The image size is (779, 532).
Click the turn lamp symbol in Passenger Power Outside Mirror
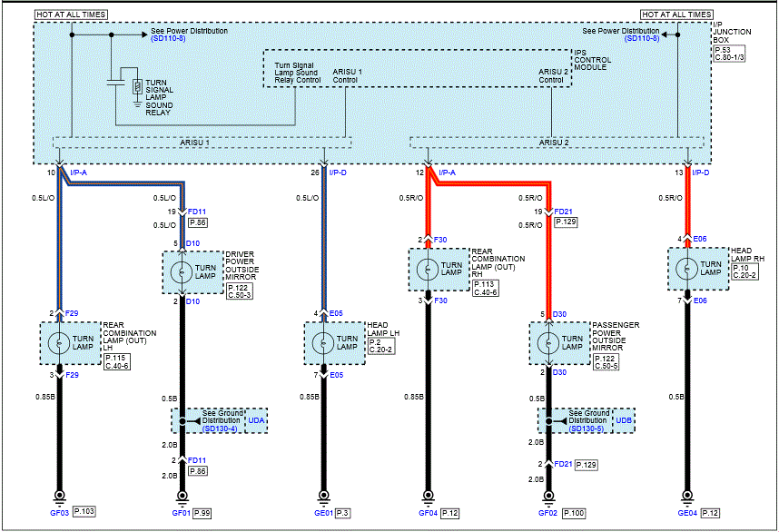coord(548,343)
